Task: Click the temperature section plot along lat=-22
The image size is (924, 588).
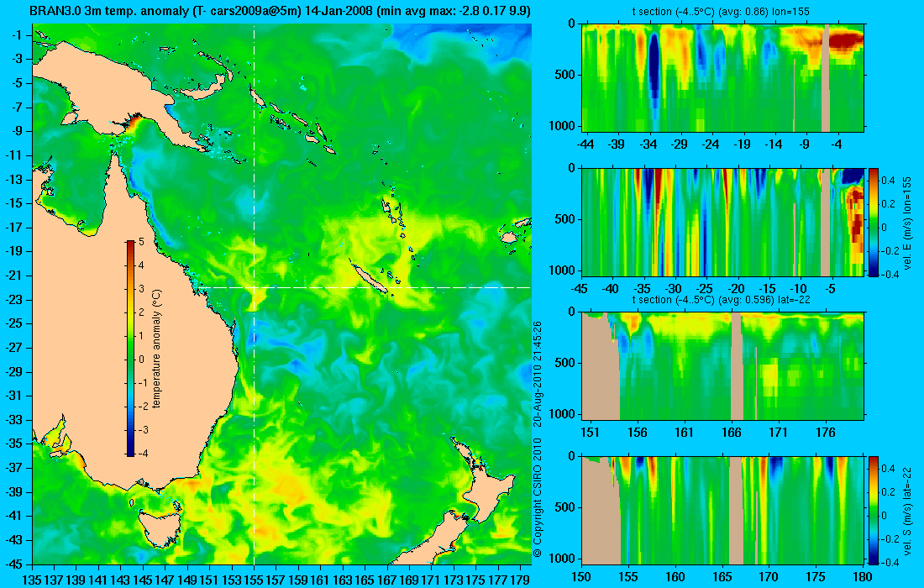Action: pos(722,366)
